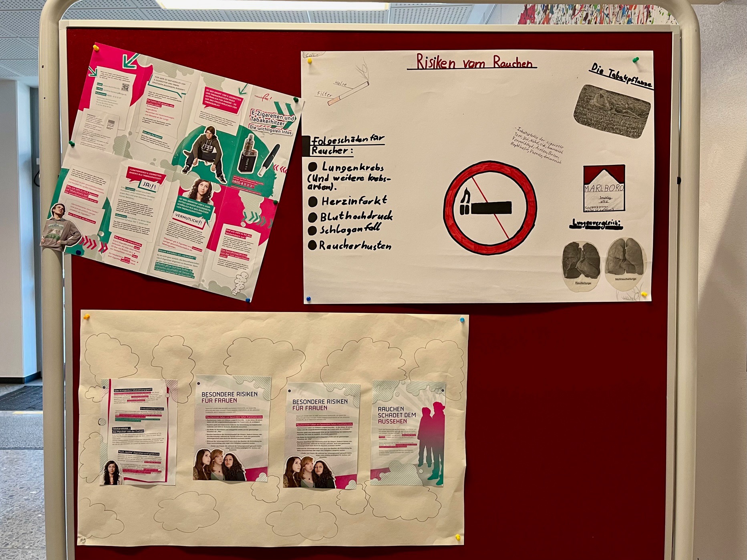Open the Tabakabhängigkeit information flyer

[138, 432]
